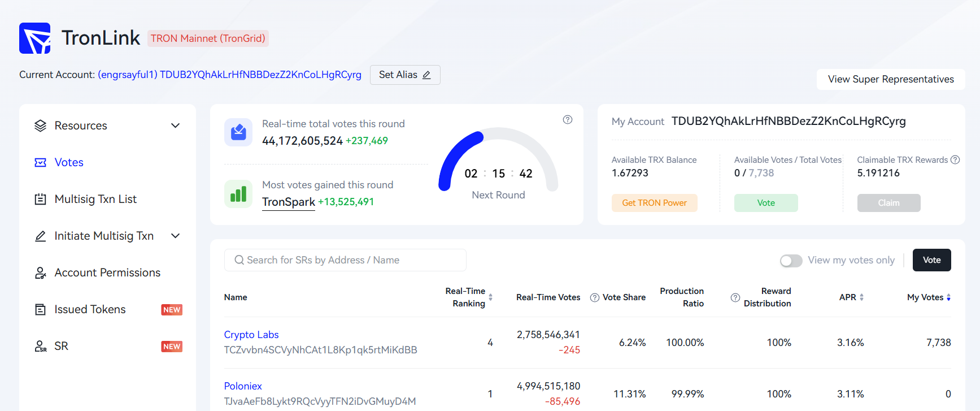Click the Initiate Multisig Txn pen icon
The height and width of the screenshot is (411, 980).
40,236
